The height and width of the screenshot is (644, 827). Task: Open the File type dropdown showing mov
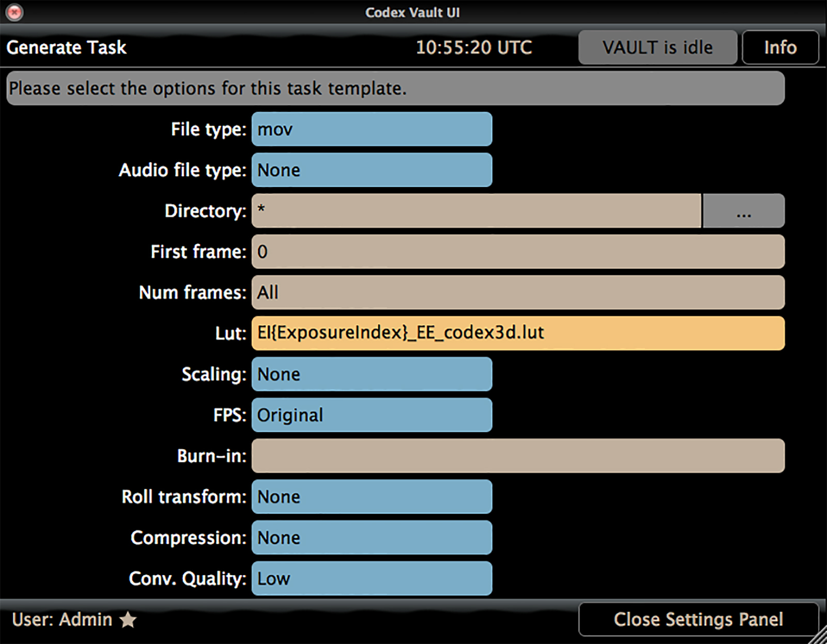pos(372,129)
